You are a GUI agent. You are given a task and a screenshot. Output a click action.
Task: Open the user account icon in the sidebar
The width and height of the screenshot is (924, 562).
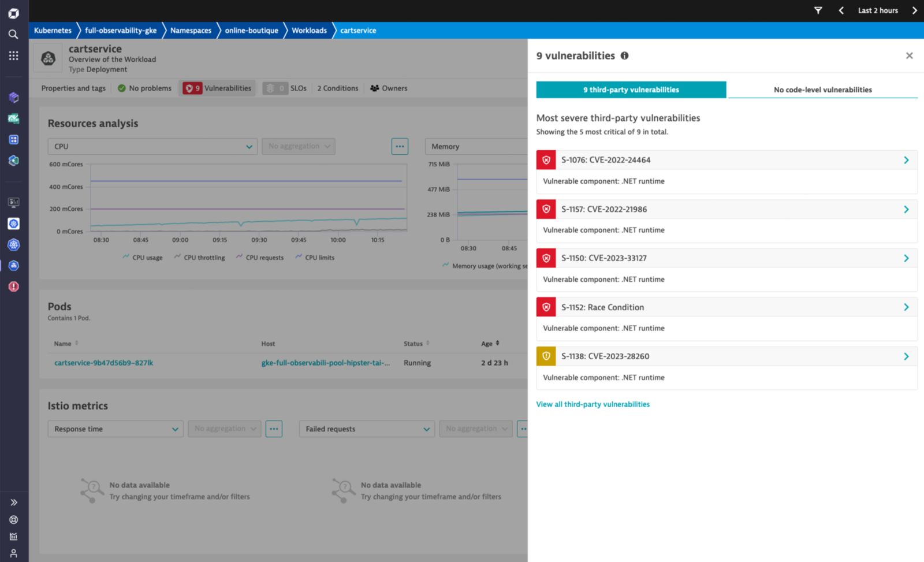coord(13,553)
